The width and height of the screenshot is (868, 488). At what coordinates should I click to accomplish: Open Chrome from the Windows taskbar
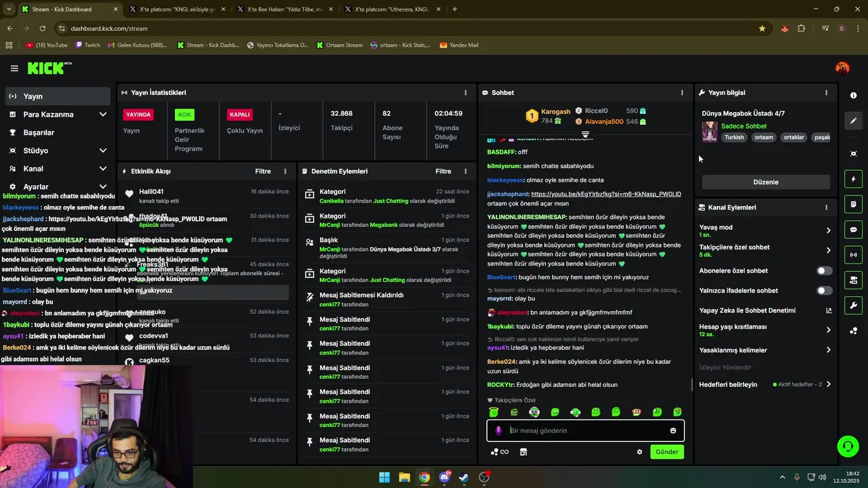(424, 477)
